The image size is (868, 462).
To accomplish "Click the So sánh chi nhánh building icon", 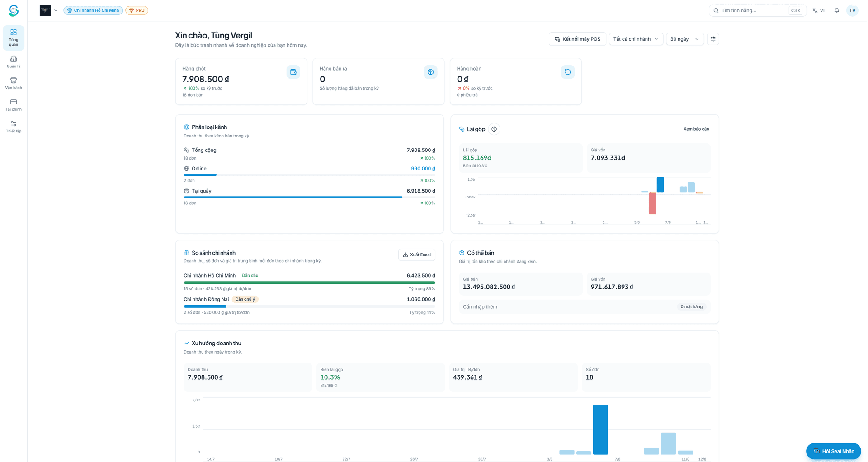I will click(x=186, y=253).
